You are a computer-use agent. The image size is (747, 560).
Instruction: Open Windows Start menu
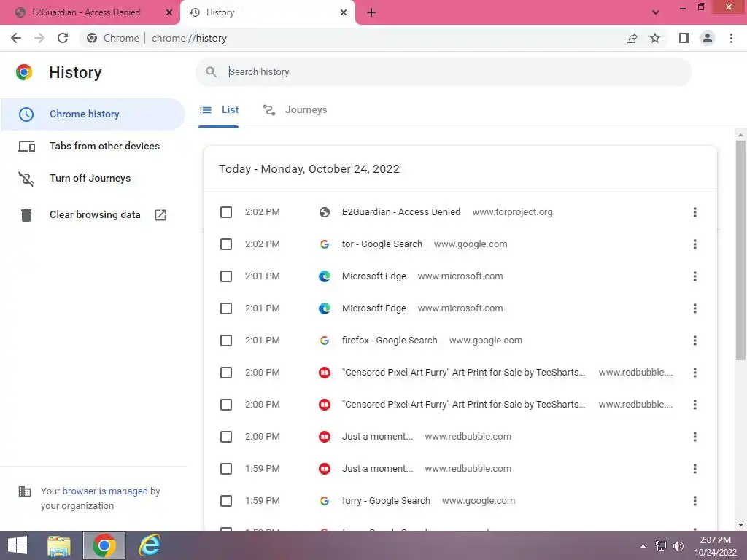[18, 545]
